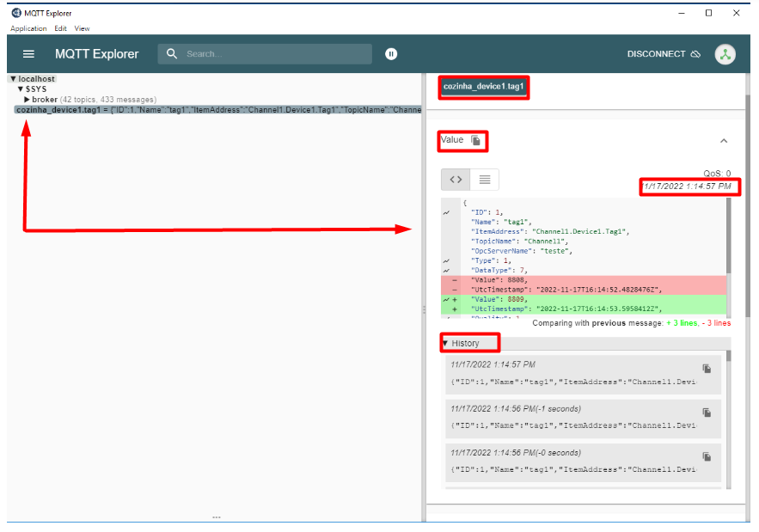Image resolution: width=759 pixels, height=532 pixels.
Task: Collapse the $SYS tree node
Action: point(21,89)
